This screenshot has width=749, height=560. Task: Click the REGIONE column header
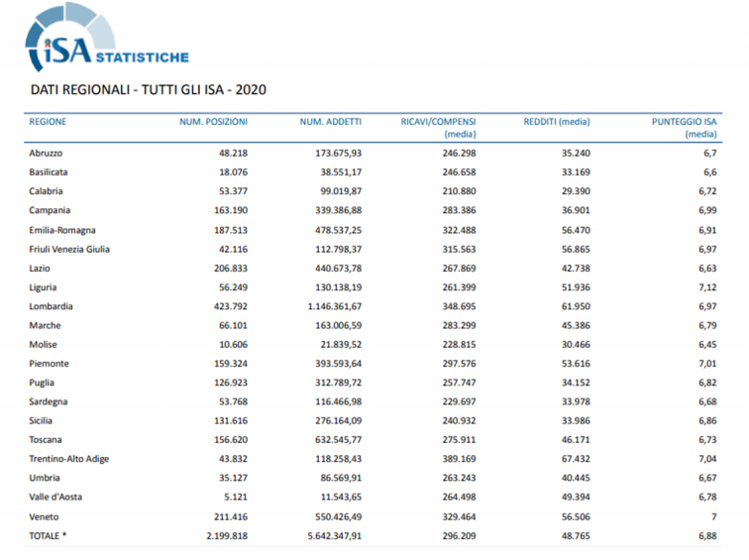(48, 122)
